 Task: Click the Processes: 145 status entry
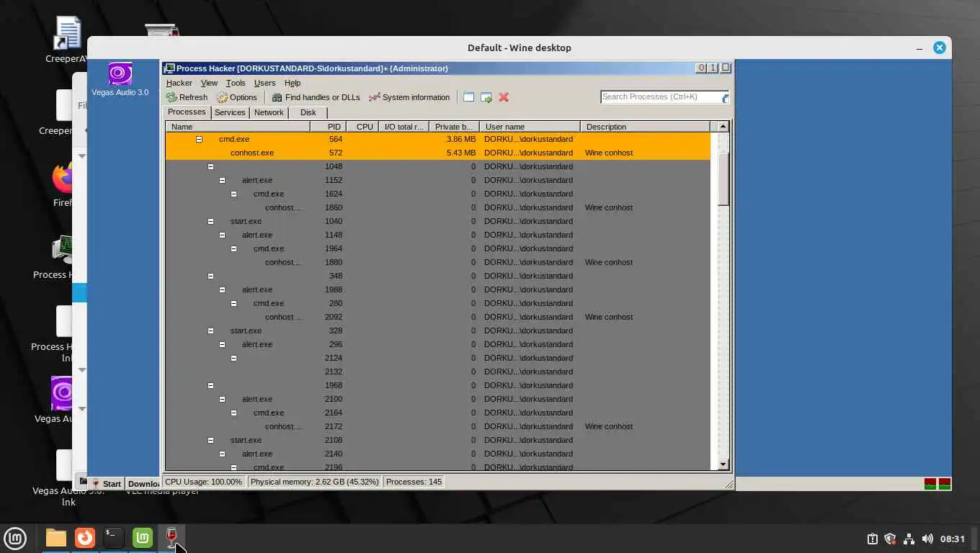[414, 482]
